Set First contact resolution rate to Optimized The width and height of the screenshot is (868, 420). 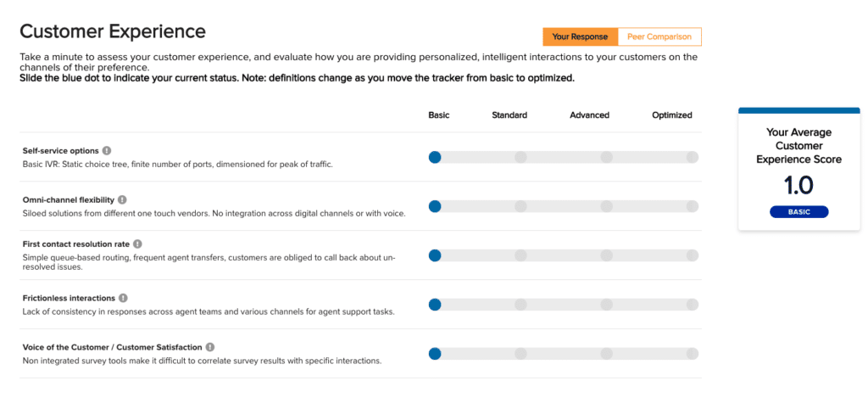692,255
